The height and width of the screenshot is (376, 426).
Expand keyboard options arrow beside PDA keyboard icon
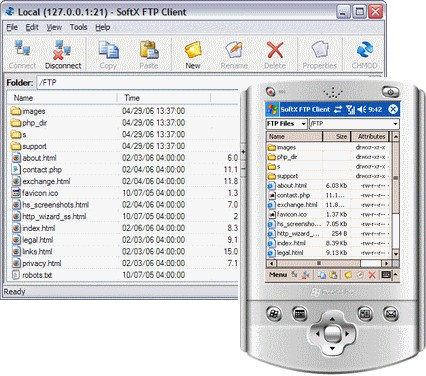pos(395,275)
